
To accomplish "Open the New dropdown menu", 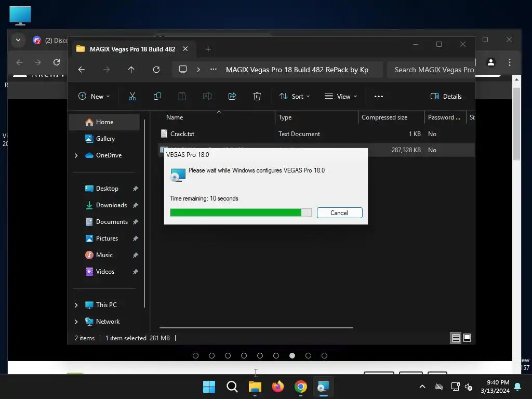I will click(94, 96).
